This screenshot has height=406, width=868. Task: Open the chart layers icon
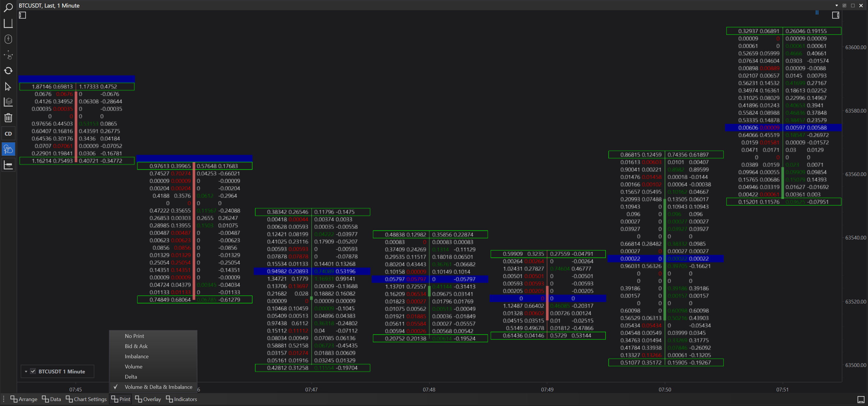coord(8,102)
